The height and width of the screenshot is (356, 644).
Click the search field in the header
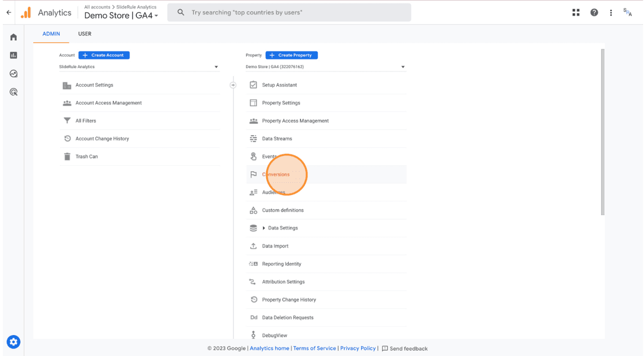(289, 12)
